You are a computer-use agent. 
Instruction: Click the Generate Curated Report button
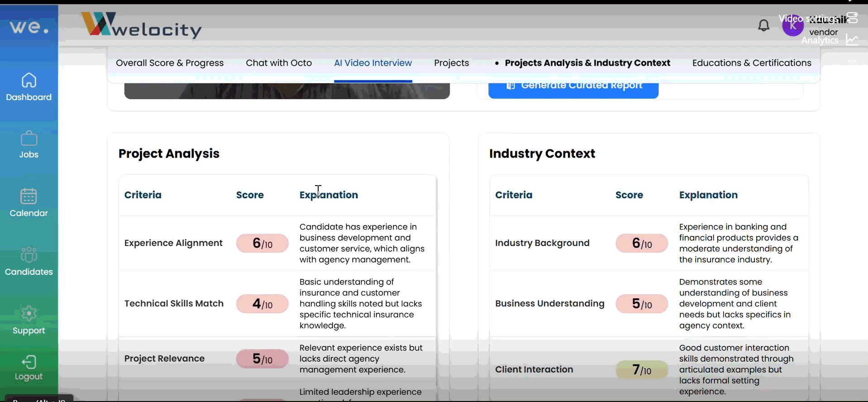573,89
